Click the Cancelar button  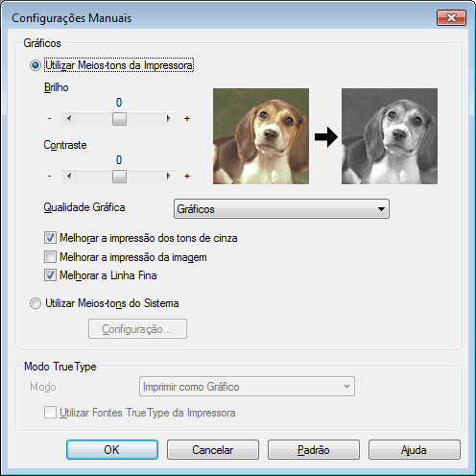[213, 450]
